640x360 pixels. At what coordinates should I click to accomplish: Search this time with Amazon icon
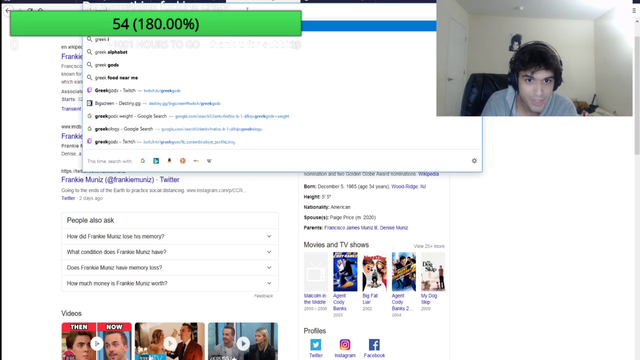pyautogui.click(x=169, y=161)
